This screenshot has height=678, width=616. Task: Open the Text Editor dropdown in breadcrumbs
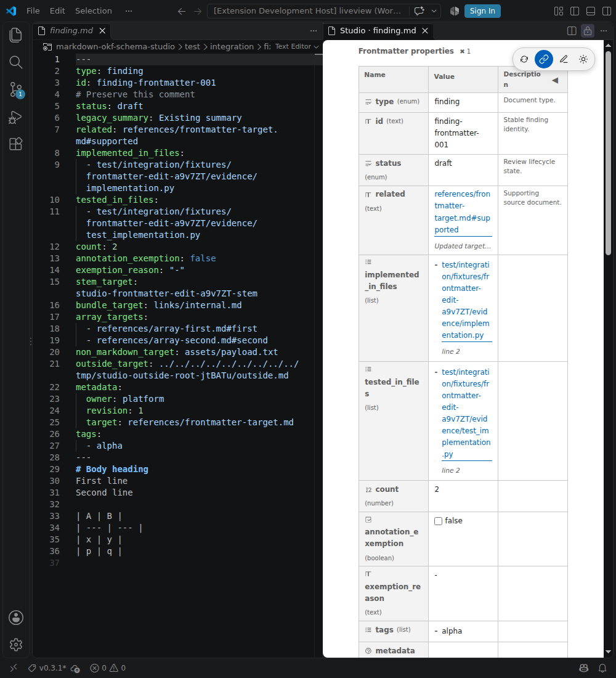[297, 46]
